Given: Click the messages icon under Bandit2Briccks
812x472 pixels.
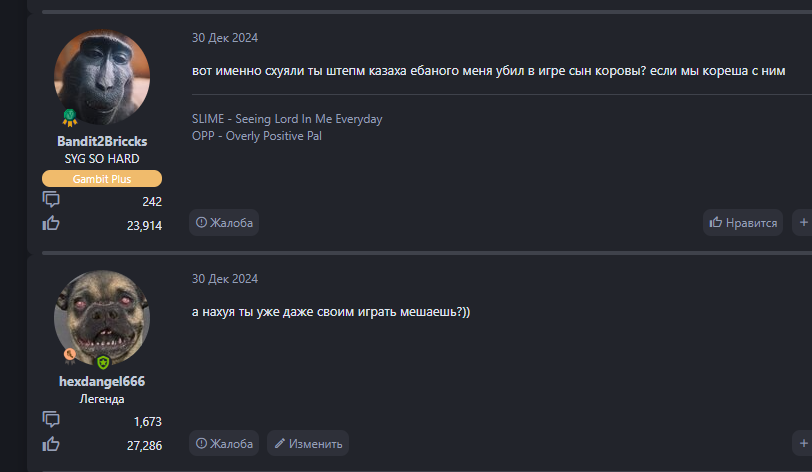Looking at the screenshot, I should 51,200.
